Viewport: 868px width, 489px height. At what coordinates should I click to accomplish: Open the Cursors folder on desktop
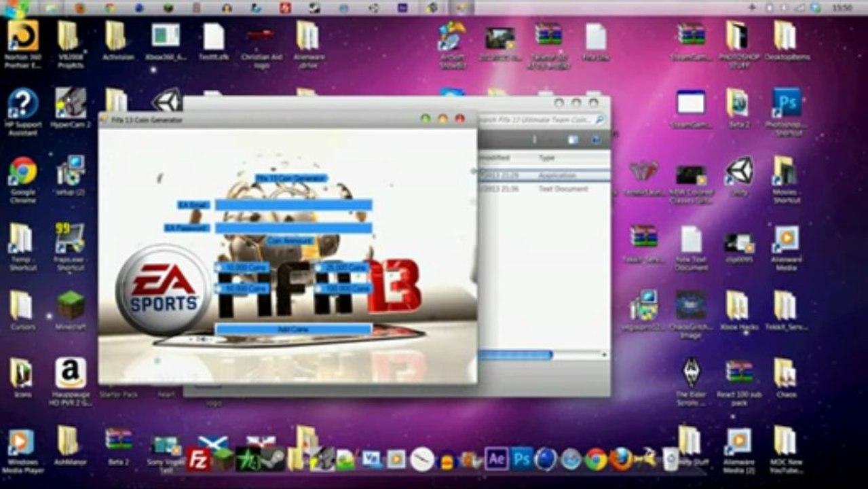(x=22, y=310)
